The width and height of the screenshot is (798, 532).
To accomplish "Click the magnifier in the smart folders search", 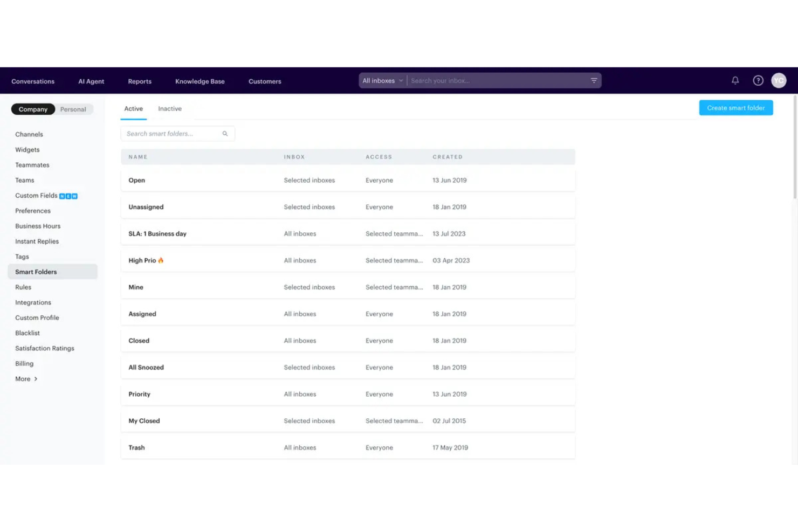I will (225, 133).
